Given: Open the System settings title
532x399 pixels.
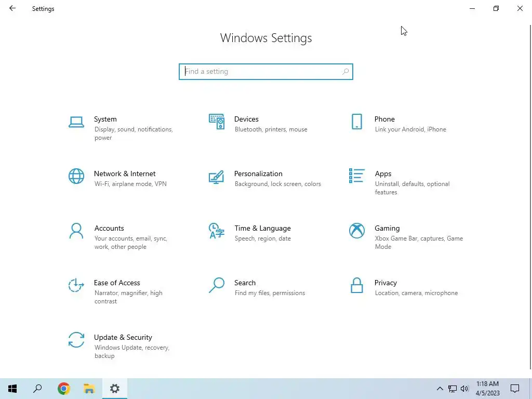Looking at the screenshot, I should [105, 119].
